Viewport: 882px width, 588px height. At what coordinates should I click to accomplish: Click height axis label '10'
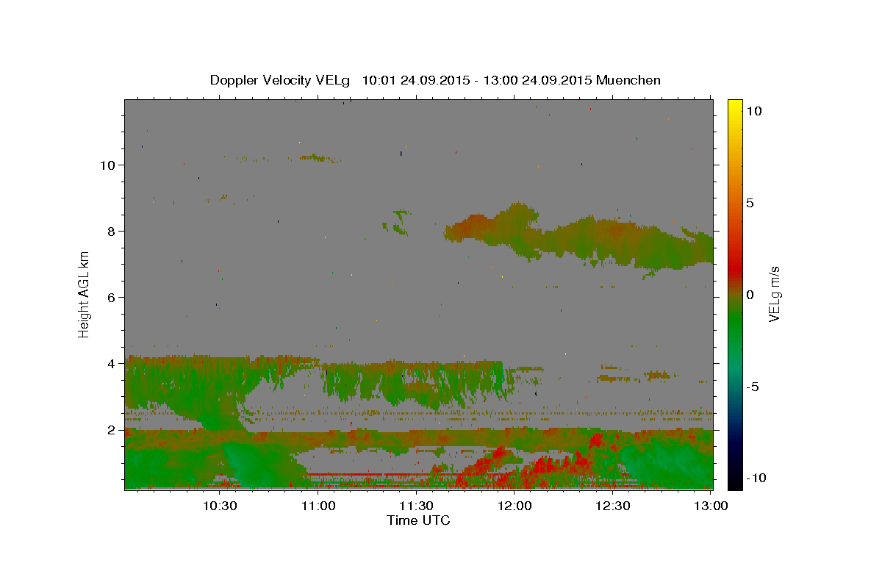point(107,165)
